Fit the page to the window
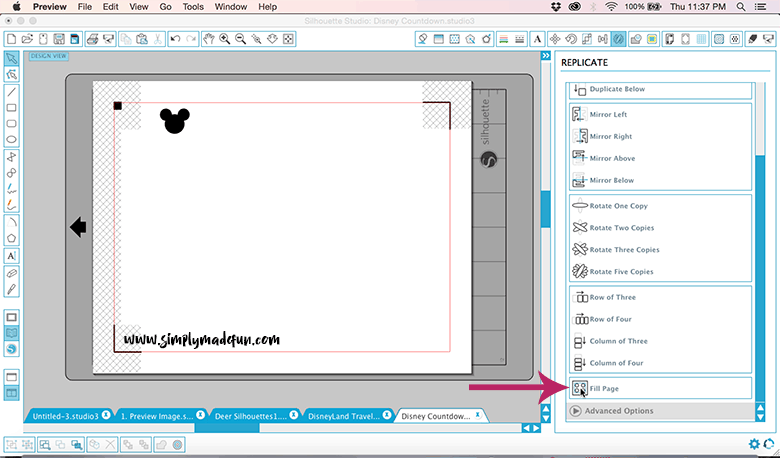Screen dimensions: 780x458 click(x=289, y=39)
